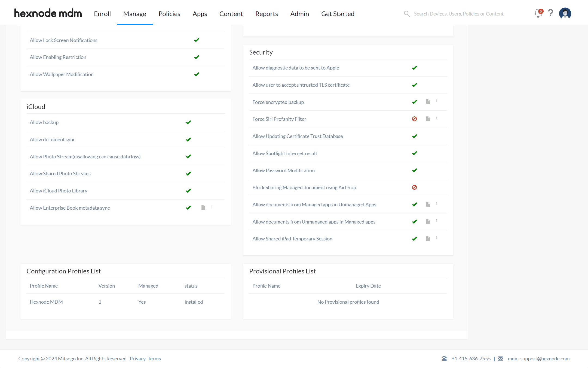Open policy document icon for Force Siri Profanity Filter

pos(428,119)
